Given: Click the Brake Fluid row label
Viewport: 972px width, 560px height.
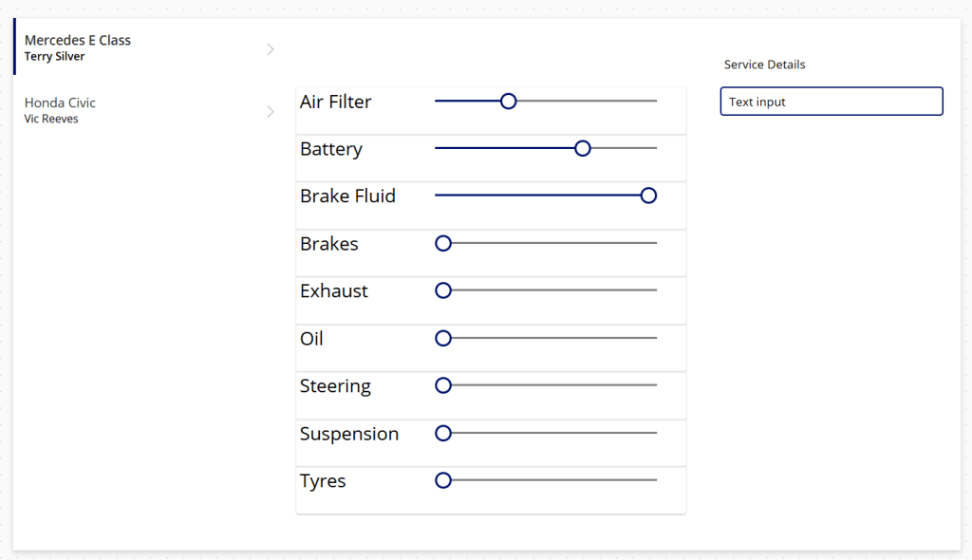Looking at the screenshot, I should (x=347, y=196).
